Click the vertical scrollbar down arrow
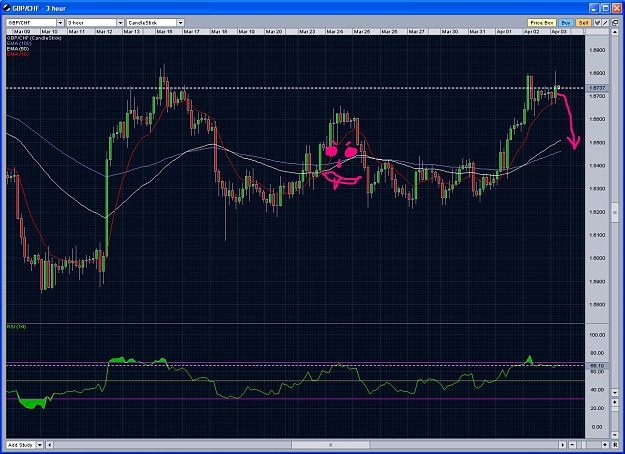The image size is (625, 454). click(615, 393)
